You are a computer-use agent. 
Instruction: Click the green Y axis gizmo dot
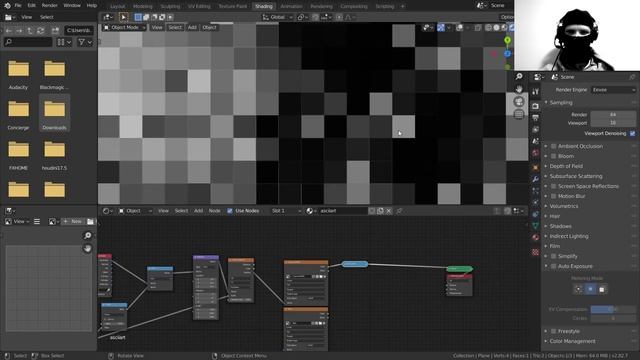coord(507,40)
